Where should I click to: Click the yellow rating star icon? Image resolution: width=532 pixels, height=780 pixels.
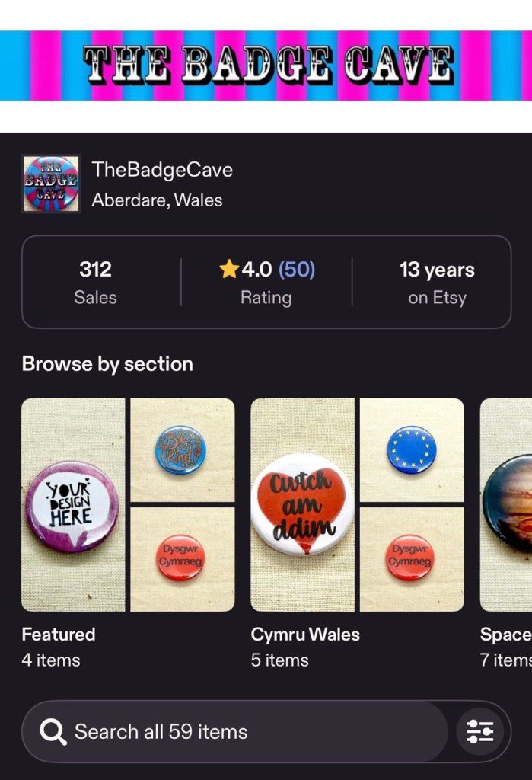tap(229, 269)
